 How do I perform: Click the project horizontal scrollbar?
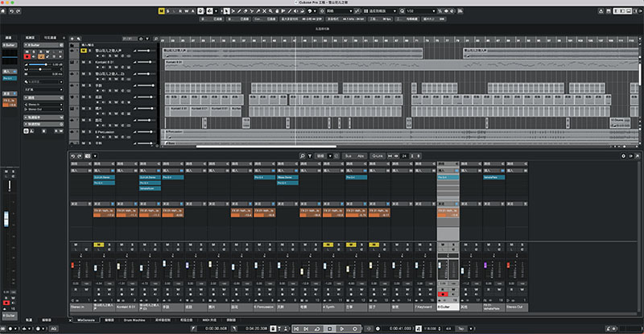[x=266, y=146]
